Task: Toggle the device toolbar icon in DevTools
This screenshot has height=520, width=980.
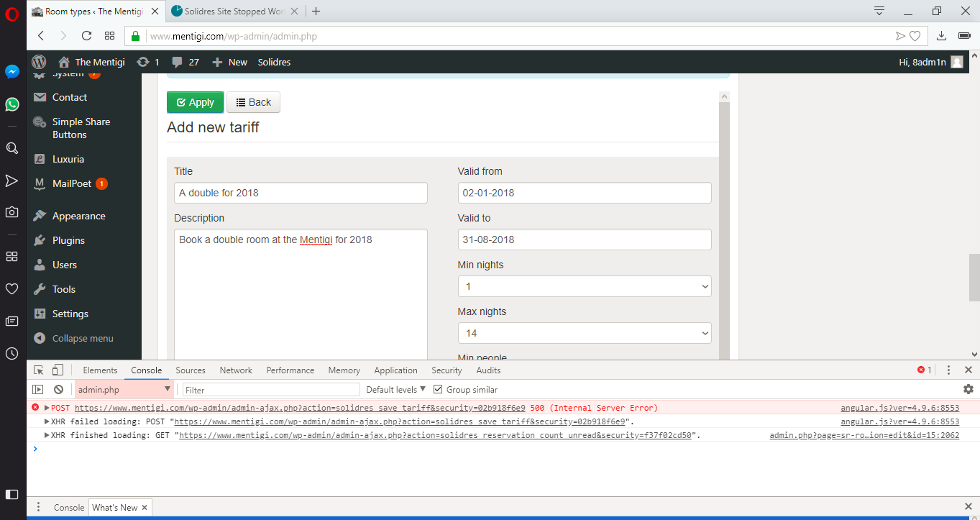Action: (x=58, y=370)
